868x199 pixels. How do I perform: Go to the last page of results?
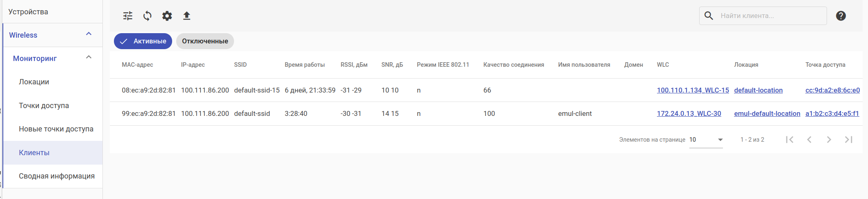point(848,140)
